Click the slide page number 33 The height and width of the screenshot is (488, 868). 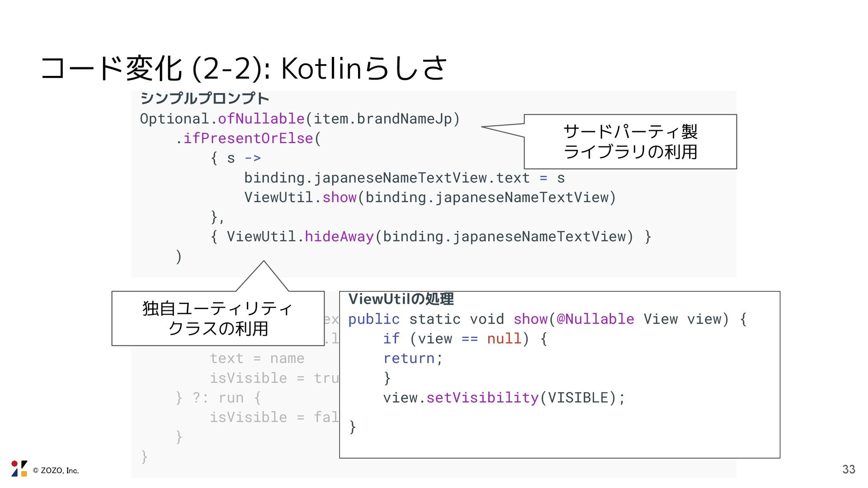click(849, 469)
